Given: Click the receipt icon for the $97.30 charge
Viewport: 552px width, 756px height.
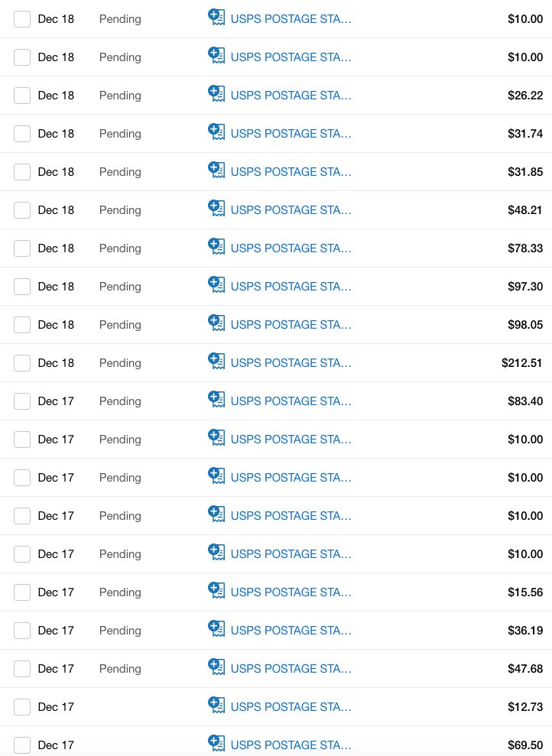Looking at the screenshot, I should 216,284.
